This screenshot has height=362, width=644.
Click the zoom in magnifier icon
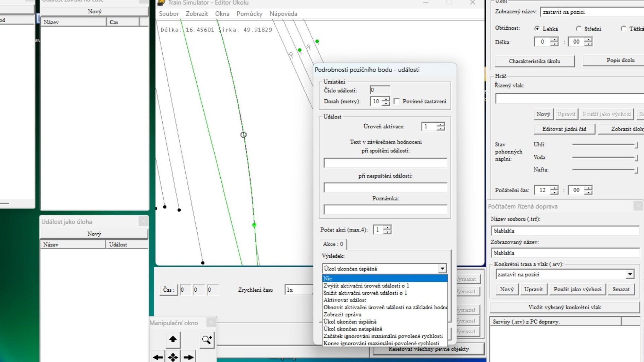point(207,340)
